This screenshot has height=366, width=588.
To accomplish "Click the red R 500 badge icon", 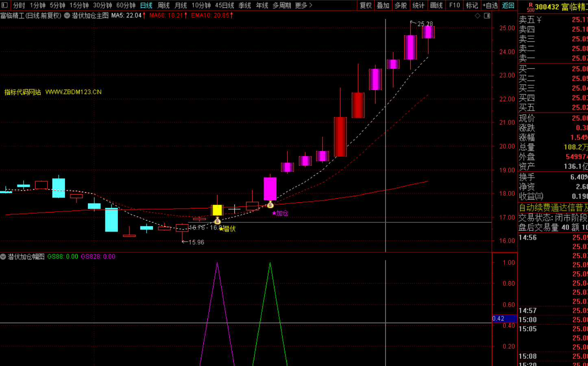I will pyautogui.click(x=530, y=7).
